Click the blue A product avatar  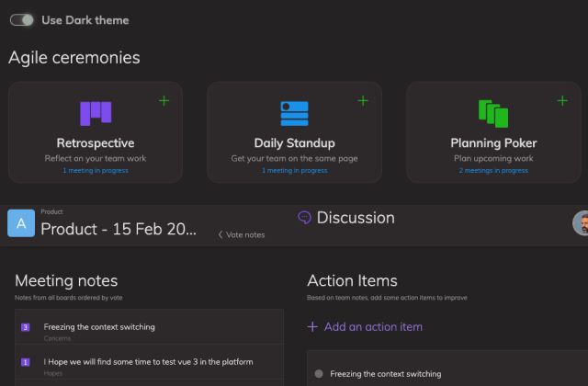click(x=21, y=223)
